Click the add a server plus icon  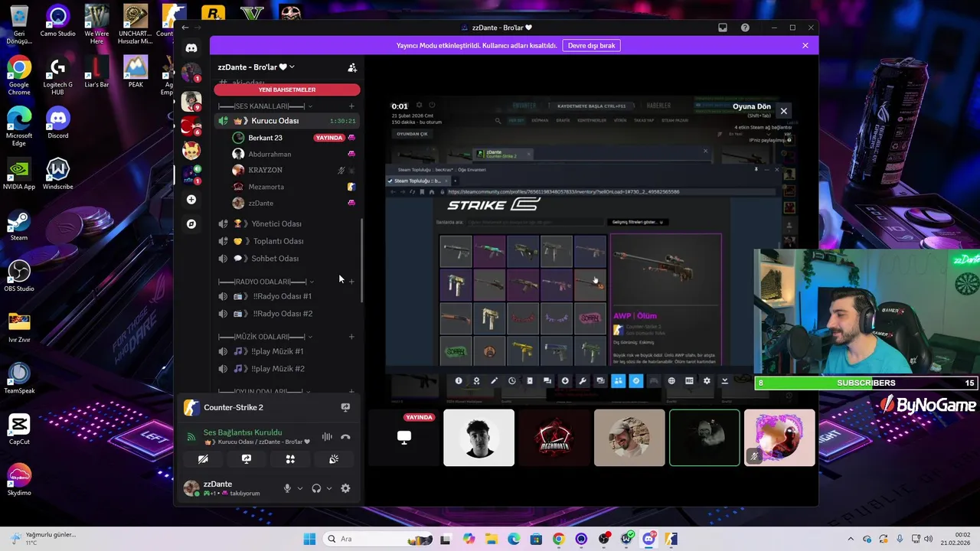[191, 200]
